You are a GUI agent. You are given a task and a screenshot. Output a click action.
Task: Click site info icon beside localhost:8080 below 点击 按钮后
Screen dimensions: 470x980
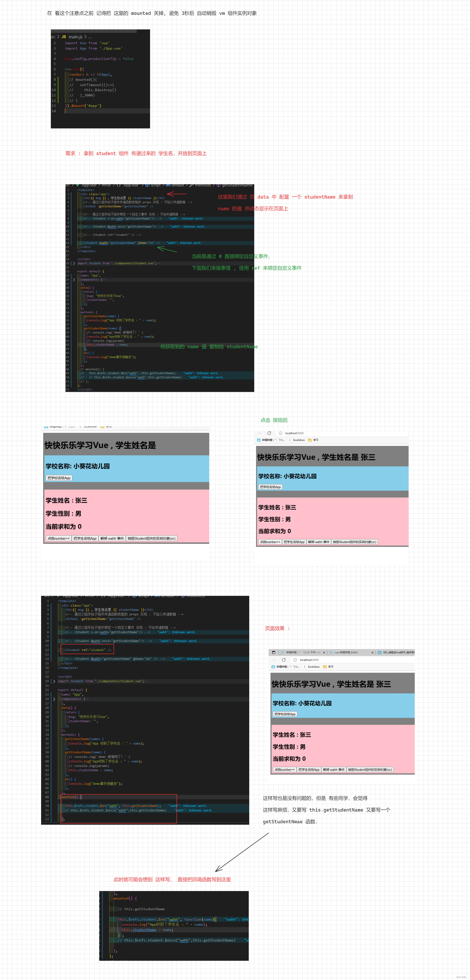pyautogui.click(x=280, y=433)
